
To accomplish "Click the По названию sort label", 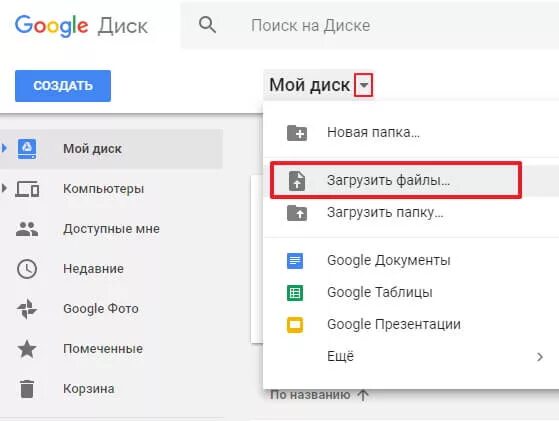I will (310, 395).
